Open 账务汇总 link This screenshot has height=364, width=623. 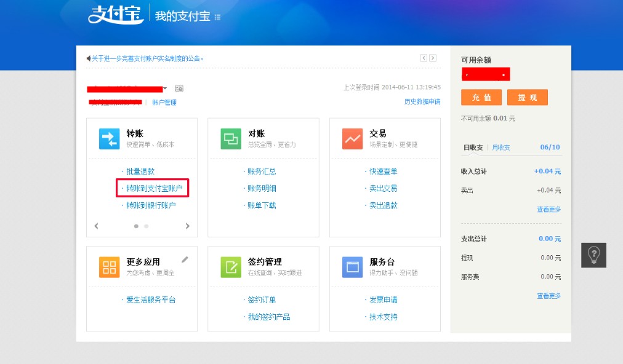pyautogui.click(x=262, y=172)
